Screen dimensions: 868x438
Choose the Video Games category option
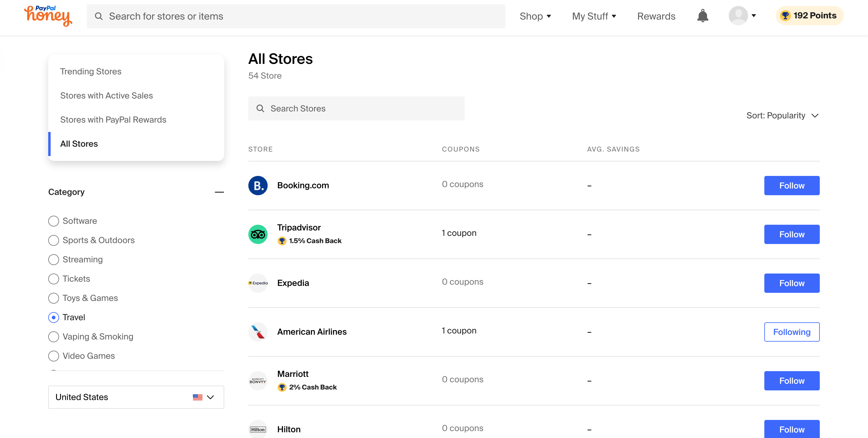54,356
